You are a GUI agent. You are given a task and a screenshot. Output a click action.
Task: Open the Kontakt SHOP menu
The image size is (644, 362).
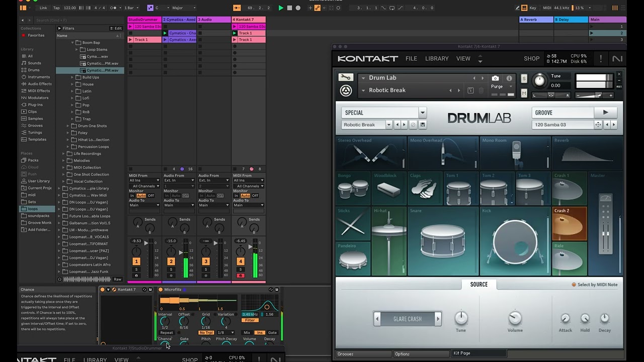(531, 59)
